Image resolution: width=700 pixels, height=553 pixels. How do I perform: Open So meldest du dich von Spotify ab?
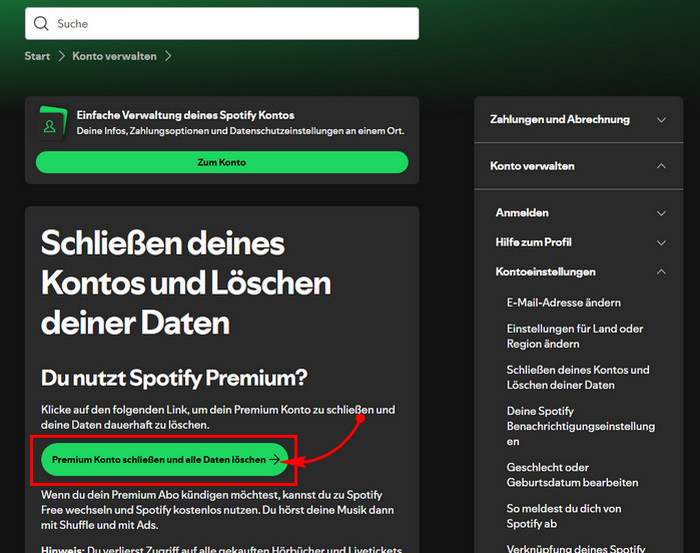(x=564, y=516)
